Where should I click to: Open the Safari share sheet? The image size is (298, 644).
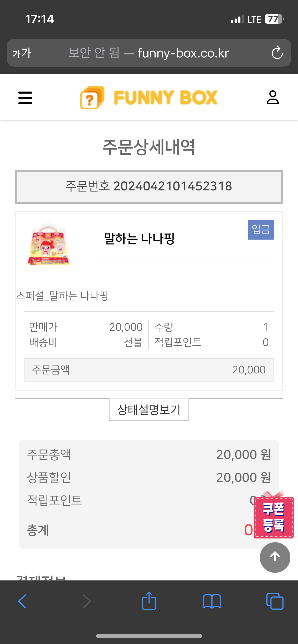pos(149,601)
